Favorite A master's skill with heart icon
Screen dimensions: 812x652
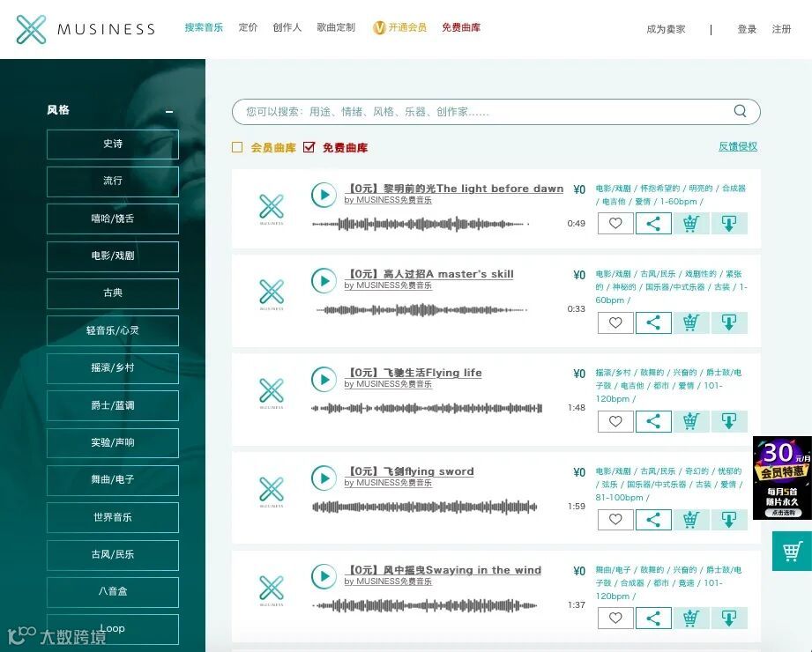point(615,322)
